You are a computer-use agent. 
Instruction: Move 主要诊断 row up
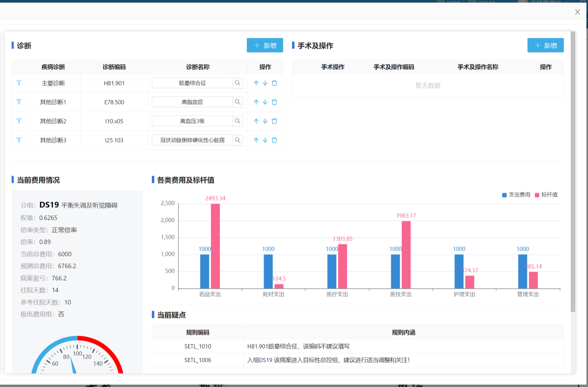pyautogui.click(x=256, y=83)
